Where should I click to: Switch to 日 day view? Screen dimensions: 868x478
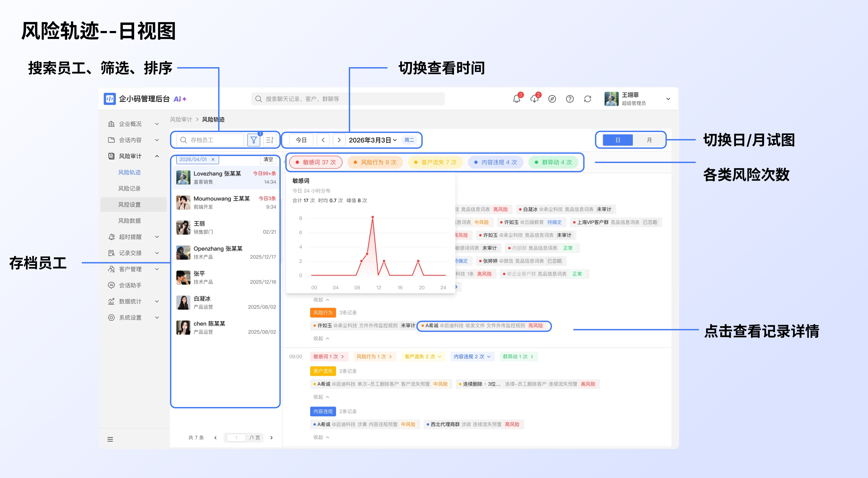(618, 140)
